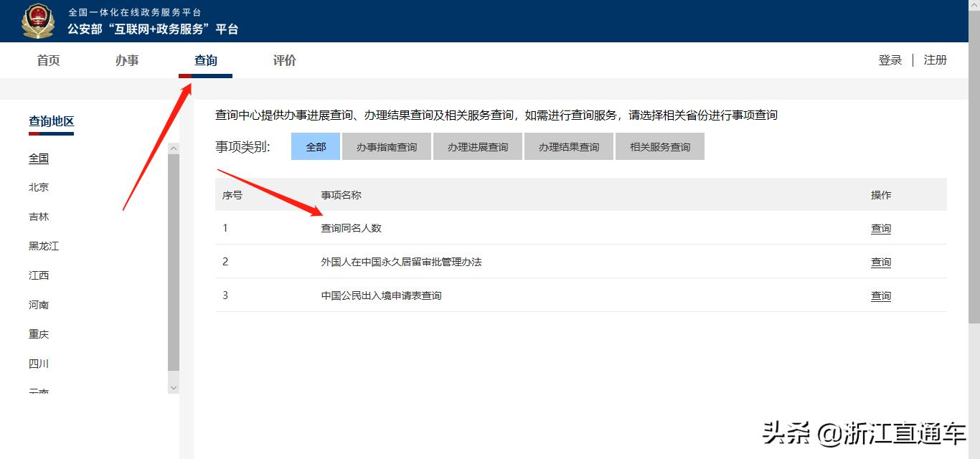This screenshot has width=980, height=459.
Task: Open the 首页 menu item
Action: (47, 60)
